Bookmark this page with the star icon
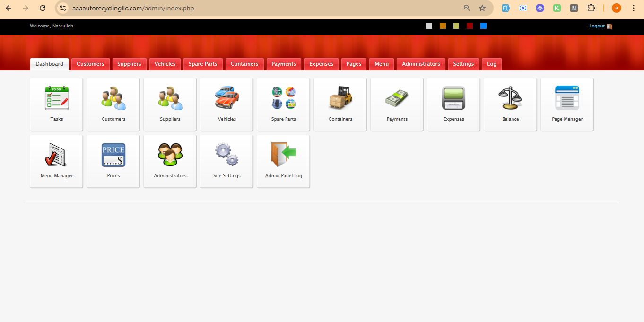This screenshot has height=322, width=644. coord(482,8)
